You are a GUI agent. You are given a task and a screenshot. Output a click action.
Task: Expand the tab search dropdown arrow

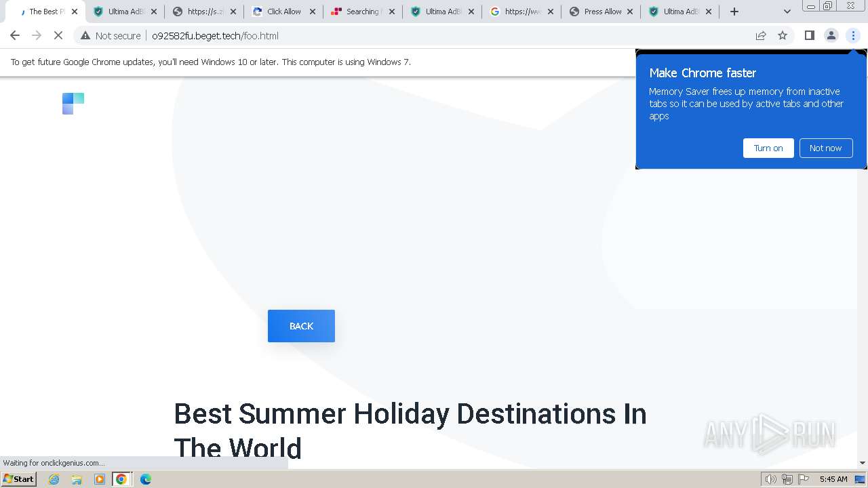787,12
